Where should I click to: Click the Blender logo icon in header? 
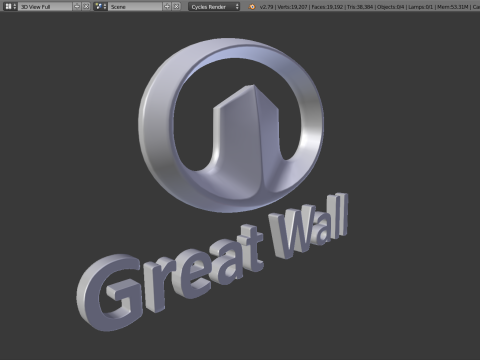(252, 6)
